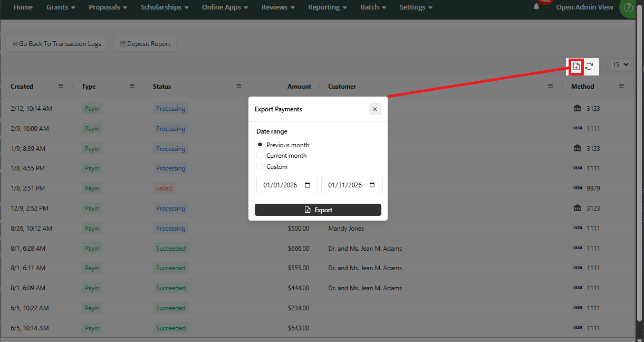
Task: Click Visa icon in the $543.00 row
Action: 577,328
